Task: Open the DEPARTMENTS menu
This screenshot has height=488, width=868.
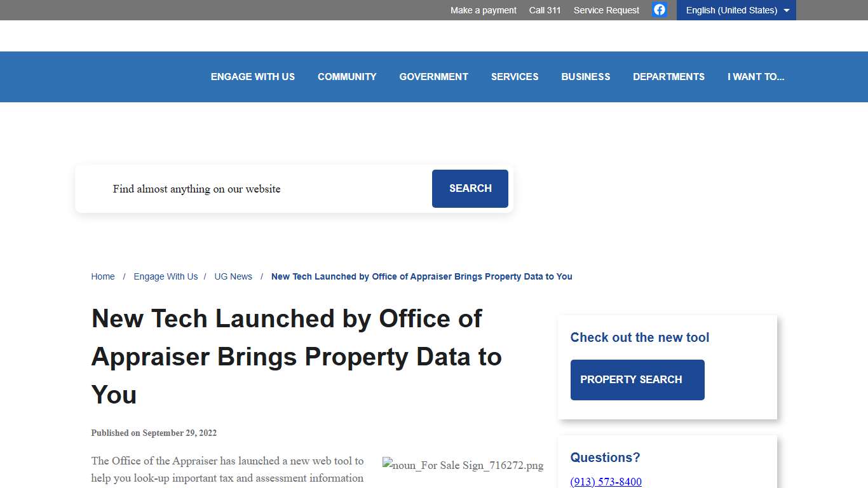Action: [x=668, y=76]
